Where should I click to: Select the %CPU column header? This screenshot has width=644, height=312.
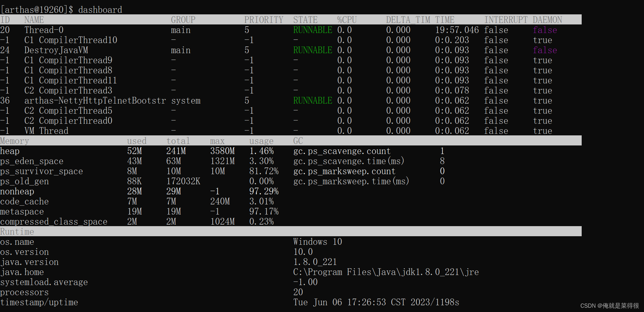pos(347,20)
